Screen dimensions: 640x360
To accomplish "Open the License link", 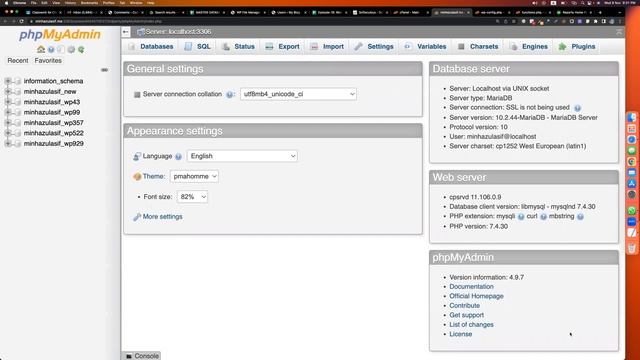I will pyautogui.click(x=460, y=334).
